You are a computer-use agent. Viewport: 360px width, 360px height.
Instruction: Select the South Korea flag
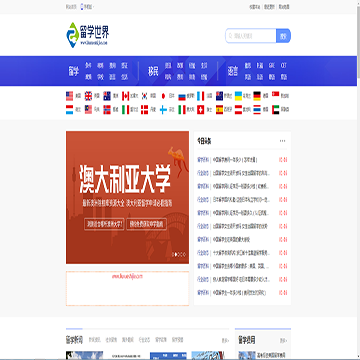144,96
